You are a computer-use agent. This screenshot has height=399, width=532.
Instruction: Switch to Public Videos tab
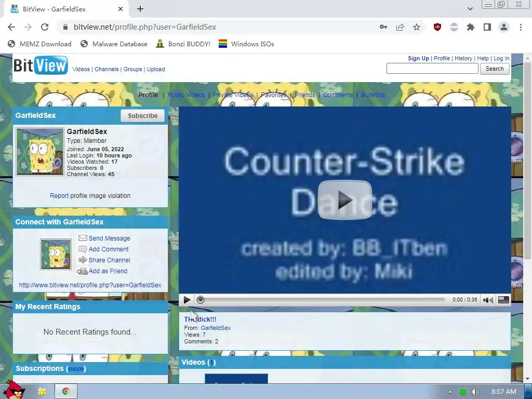pyautogui.click(x=187, y=95)
